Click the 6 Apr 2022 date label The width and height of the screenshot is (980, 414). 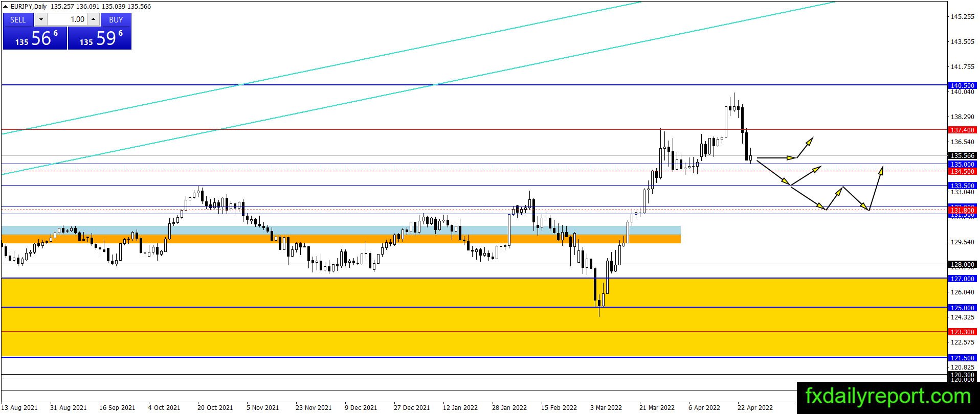coord(704,408)
